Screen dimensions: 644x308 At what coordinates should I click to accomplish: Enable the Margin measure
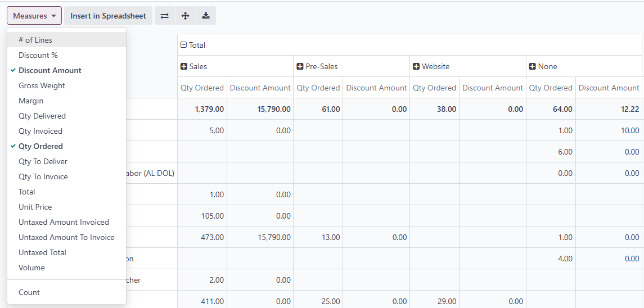coord(31,101)
